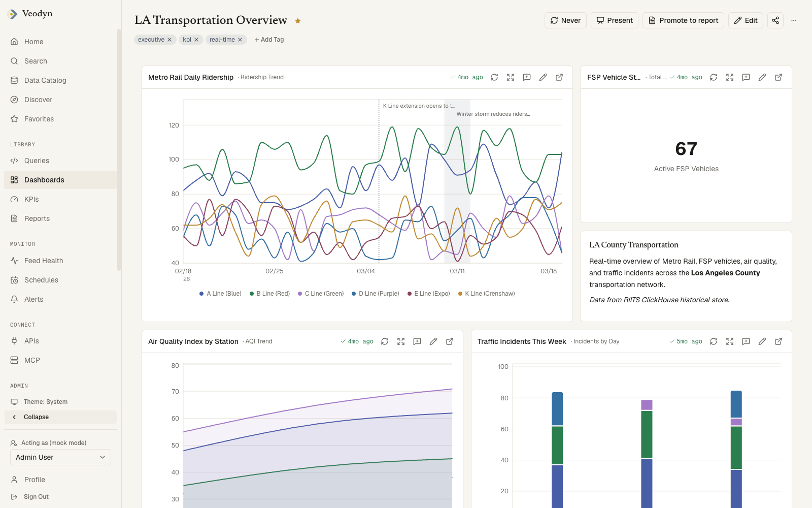This screenshot has height=508, width=812.
Task: Open KPIs section
Action: [60, 199]
